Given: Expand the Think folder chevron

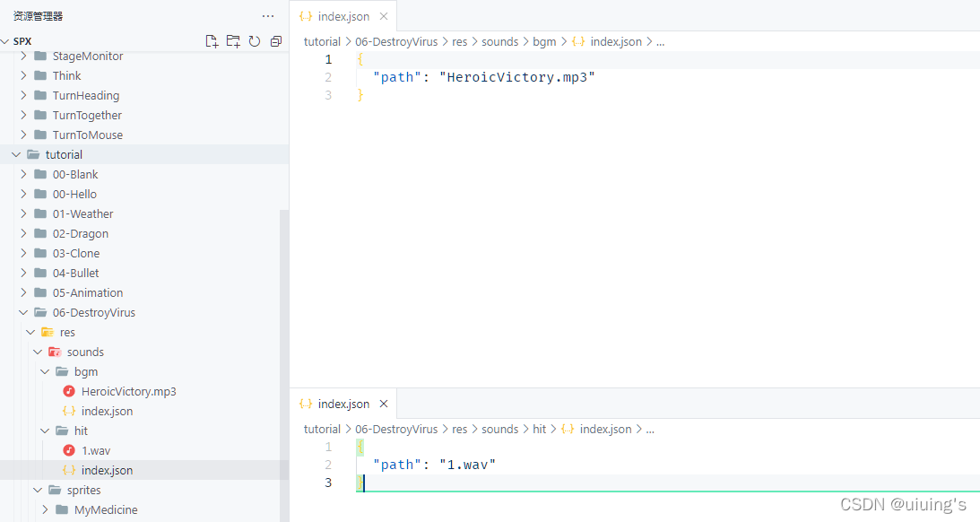Looking at the screenshot, I should click(x=23, y=75).
